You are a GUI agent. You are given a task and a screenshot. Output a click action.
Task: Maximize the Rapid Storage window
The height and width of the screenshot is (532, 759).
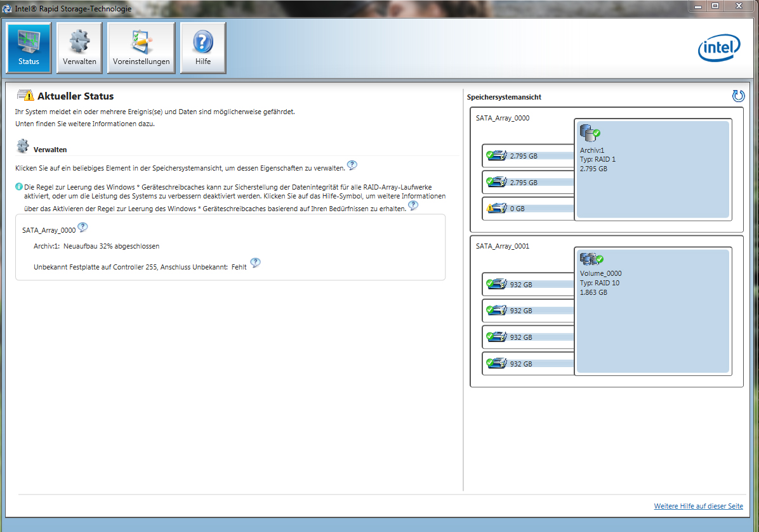715,6
